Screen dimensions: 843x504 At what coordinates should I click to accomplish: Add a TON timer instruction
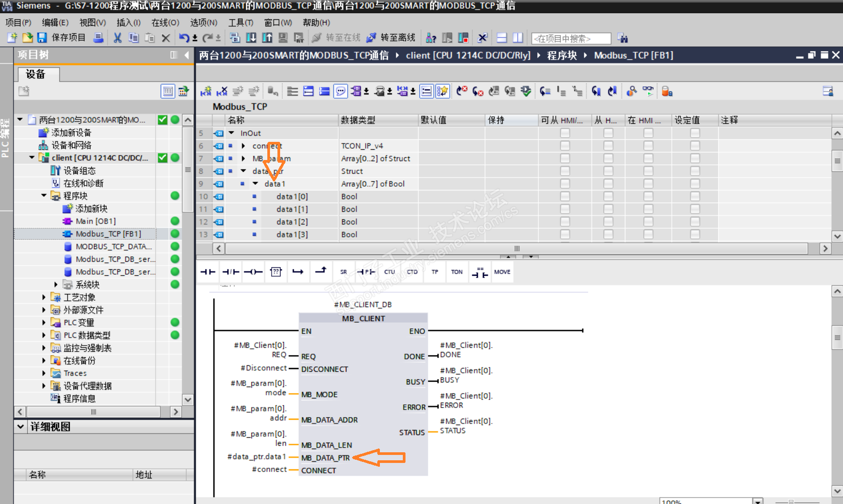point(457,272)
